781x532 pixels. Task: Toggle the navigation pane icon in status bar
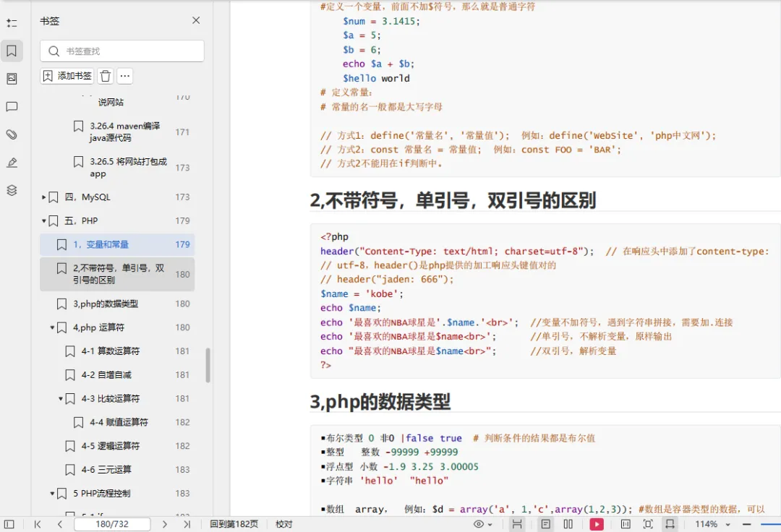[9, 524]
